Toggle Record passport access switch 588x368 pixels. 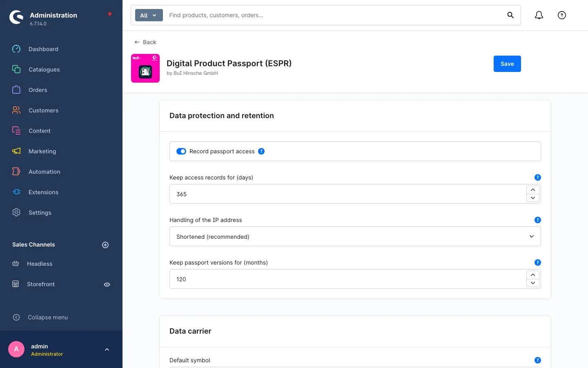pos(181,151)
